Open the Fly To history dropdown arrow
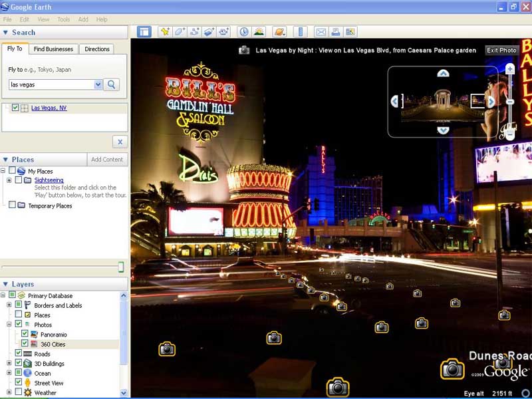 click(98, 84)
